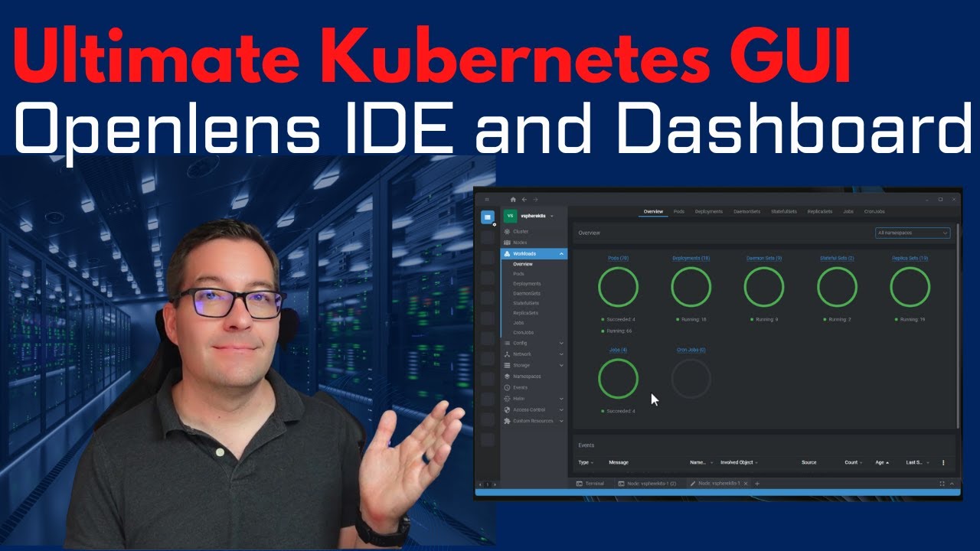This screenshot has width=980, height=551.
Task: Switch to the Jobs tab
Action: [x=848, y=211]
